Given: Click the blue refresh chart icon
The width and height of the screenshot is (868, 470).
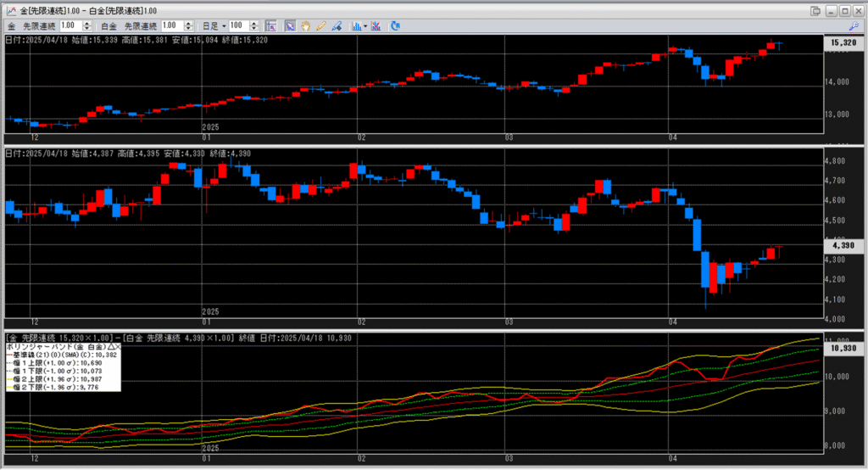Looking at the screenshot, I should (x=395, y=26).
